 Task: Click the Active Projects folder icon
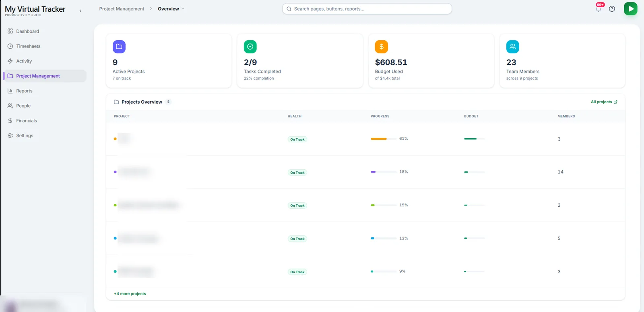[119, 47]
